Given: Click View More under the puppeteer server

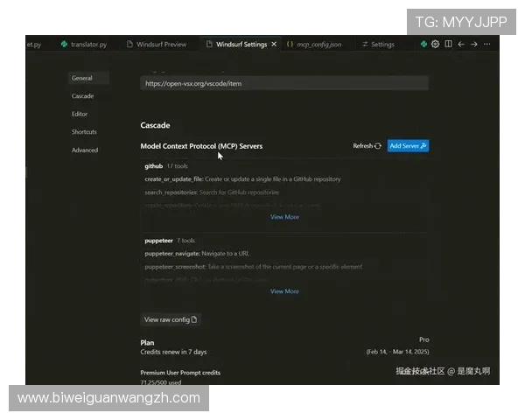Looking at the screenshot, I should point(284,291).
